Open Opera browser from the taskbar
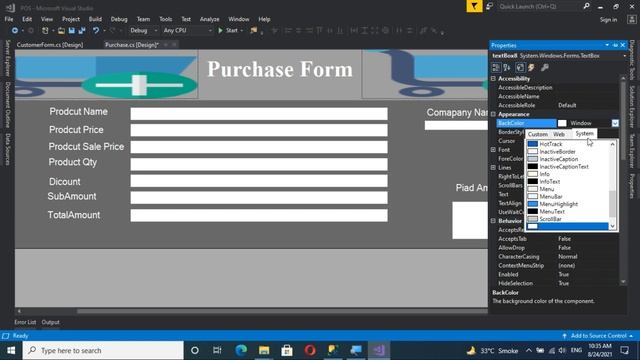The height and width of the screenshot is (360, 640). (x=310, y=350)
